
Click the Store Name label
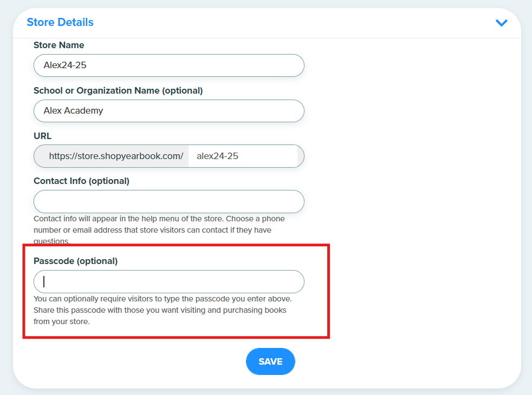pyautogui.click(x=59, y=45)
